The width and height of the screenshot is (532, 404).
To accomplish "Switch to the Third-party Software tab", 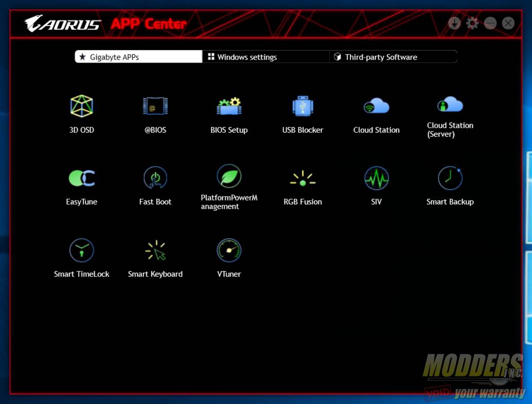I will pyautogui.click(x=393, y=57).
